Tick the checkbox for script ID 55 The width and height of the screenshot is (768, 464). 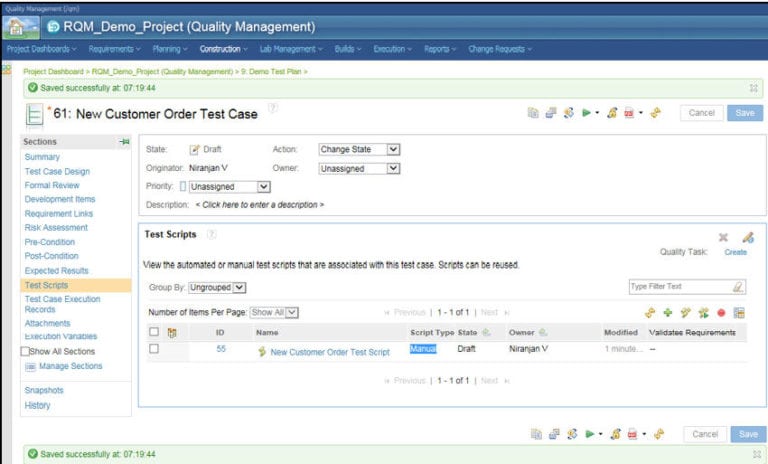point(154,350)
